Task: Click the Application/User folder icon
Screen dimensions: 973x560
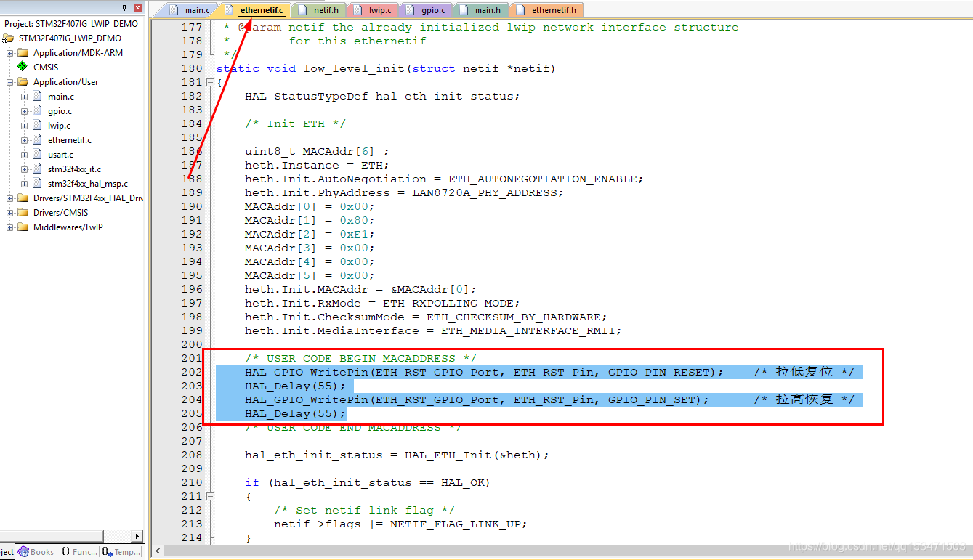Action: (23, 81)
